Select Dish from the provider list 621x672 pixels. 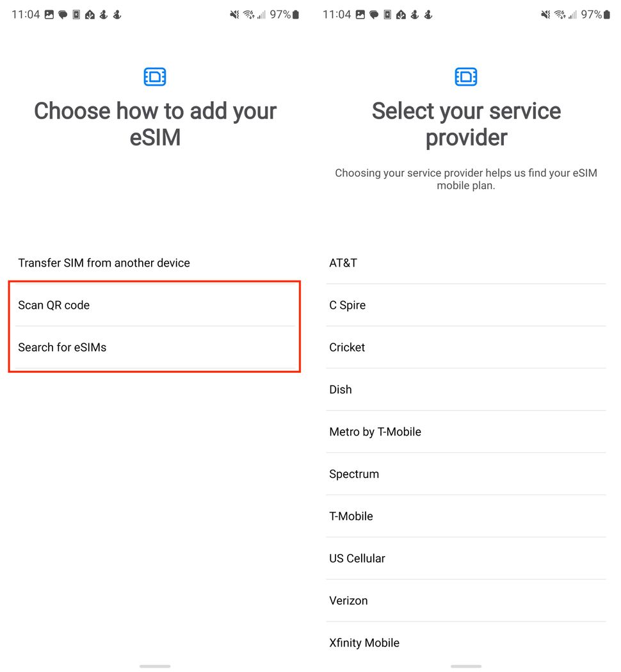click(x=341, y=389)
